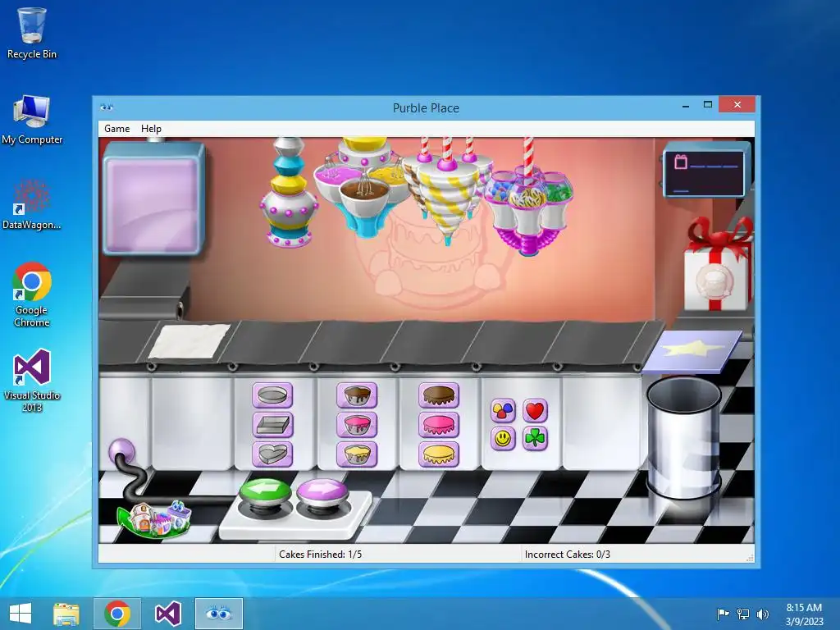This screenshot has width=840, height=630.
Task: Pick the yellow icing button
Action: pos(439,454)
